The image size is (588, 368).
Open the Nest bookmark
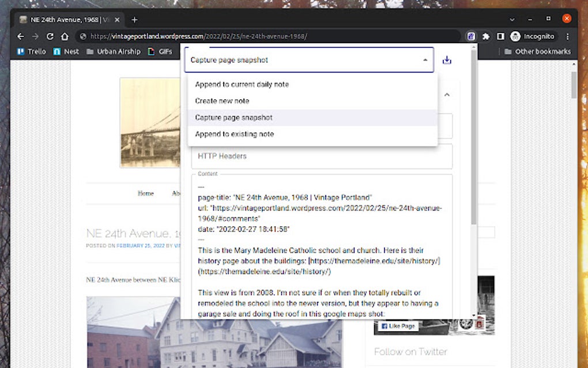[66, 52]
